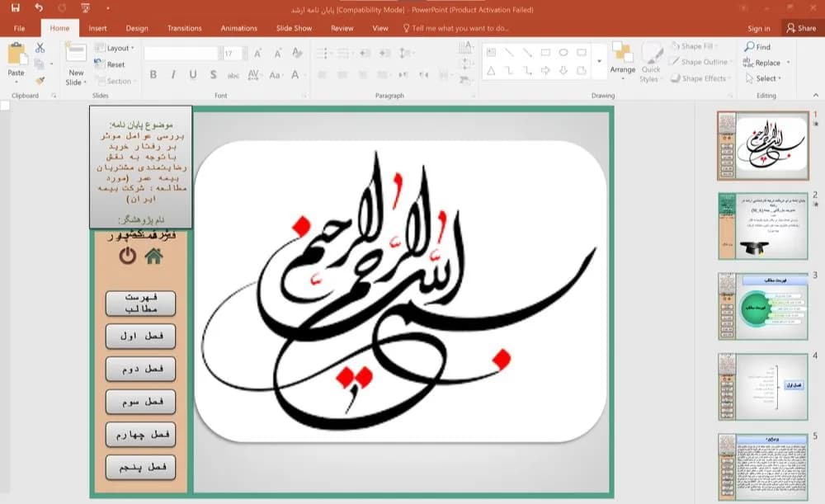
Task: Open the Review tab
Action: 342,28
